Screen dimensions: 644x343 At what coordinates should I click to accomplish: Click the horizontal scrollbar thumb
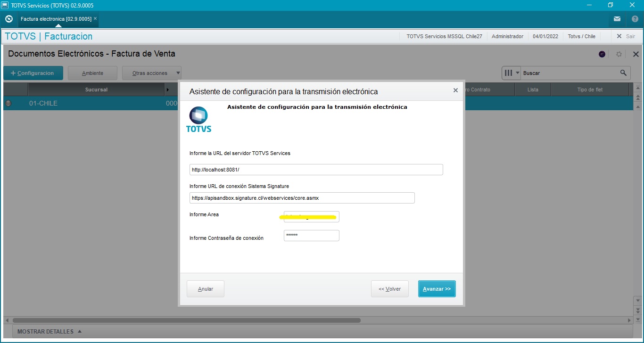pyautogui.click(x=187, y=320)
